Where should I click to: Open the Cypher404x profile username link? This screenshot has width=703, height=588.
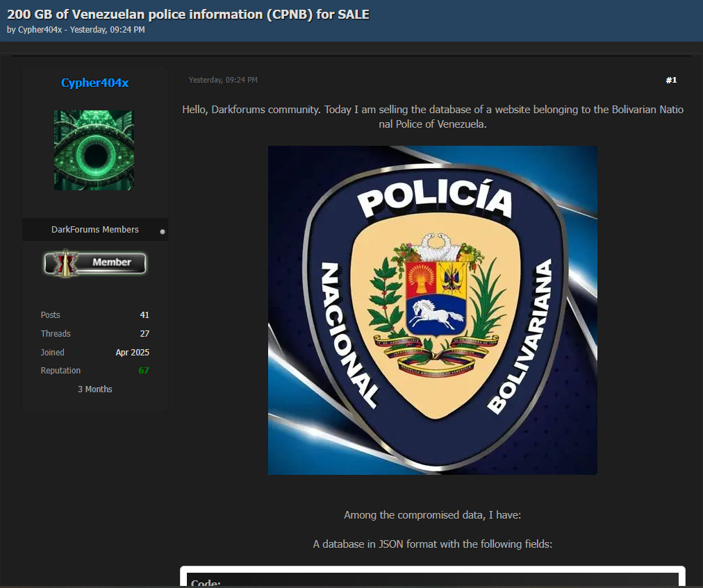click(94, 83)
